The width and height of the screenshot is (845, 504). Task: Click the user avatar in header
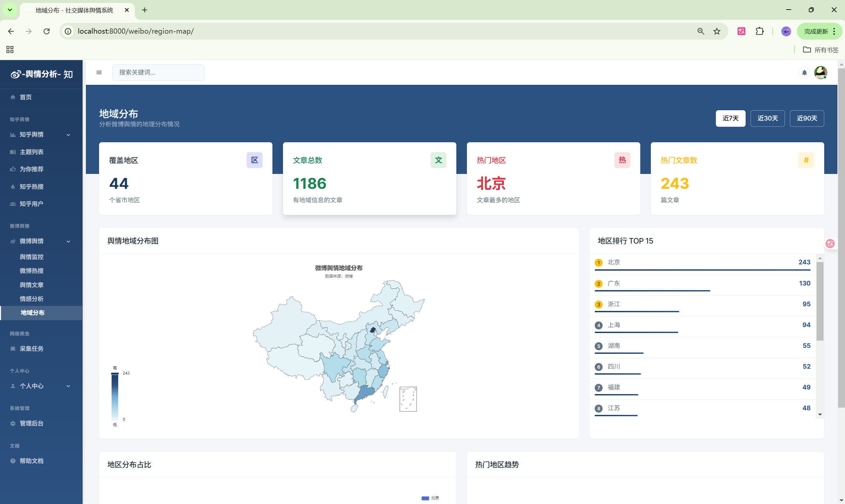coord(821,72)
